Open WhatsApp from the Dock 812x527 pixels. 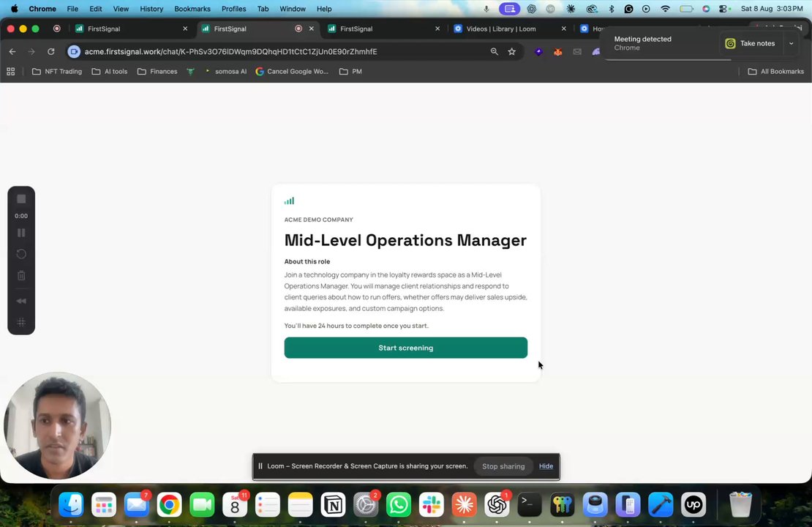(398, 504)
